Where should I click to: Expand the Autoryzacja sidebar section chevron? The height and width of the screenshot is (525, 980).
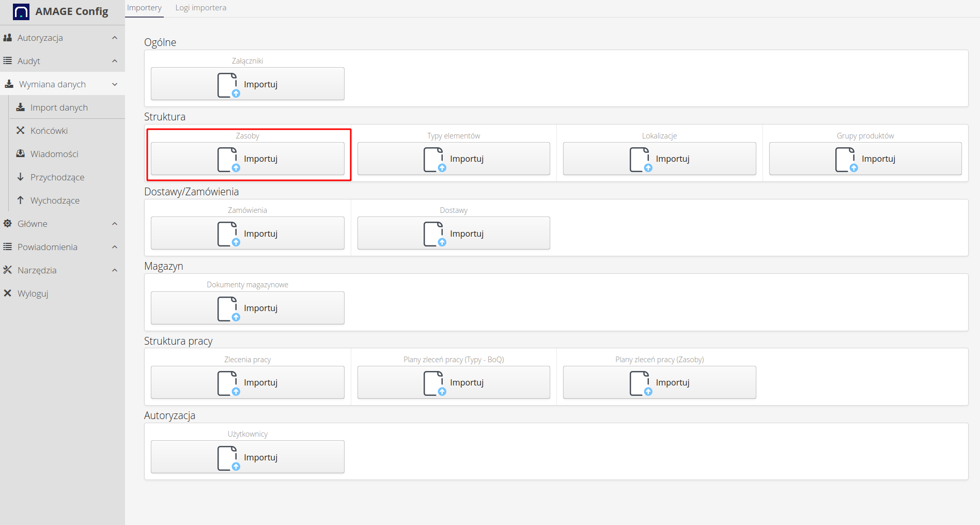coord(115,38)
